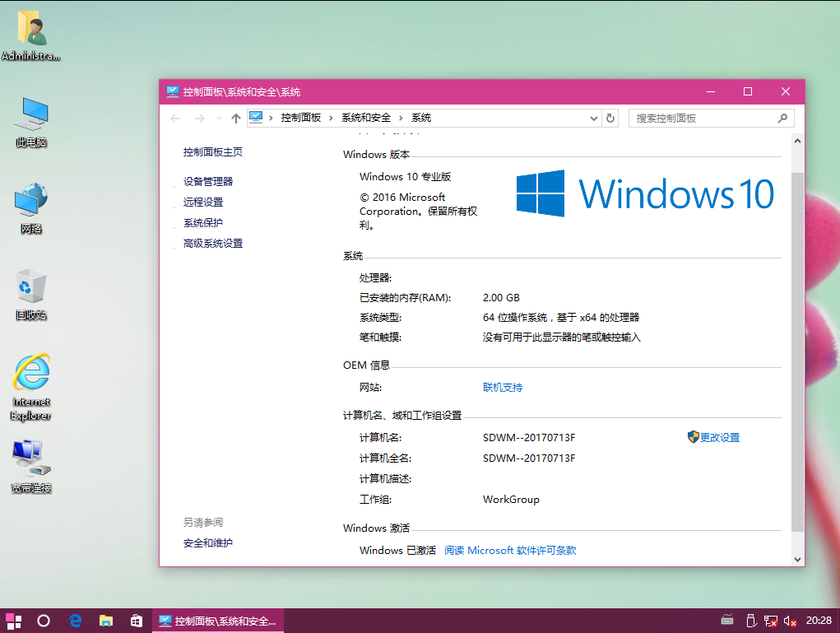Click the USB safely remove tray icon
This screenshot has height=633, width=840.
pos(751,621)
